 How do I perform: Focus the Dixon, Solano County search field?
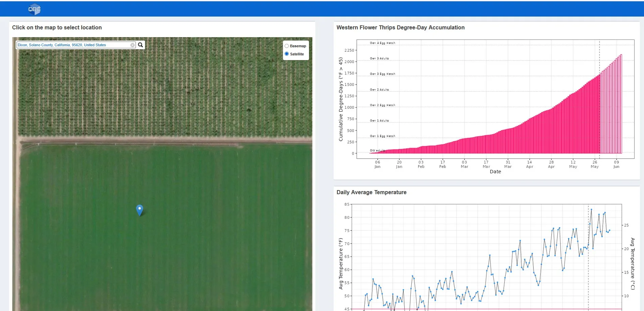pos(73,45)
